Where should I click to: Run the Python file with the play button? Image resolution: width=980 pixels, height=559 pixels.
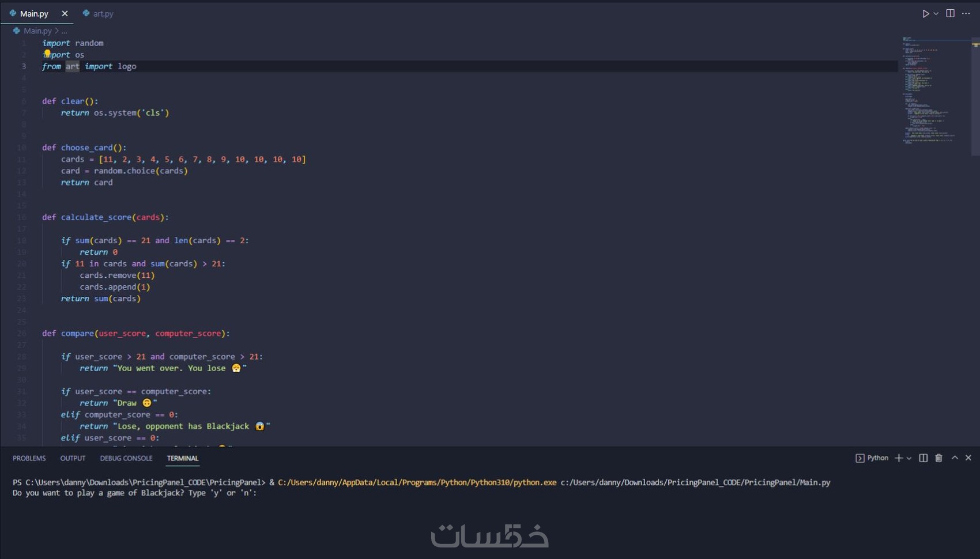pos(925,13)
